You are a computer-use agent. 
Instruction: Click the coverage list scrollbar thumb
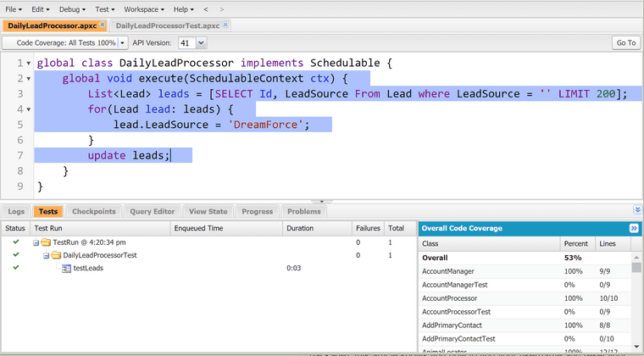636,267
